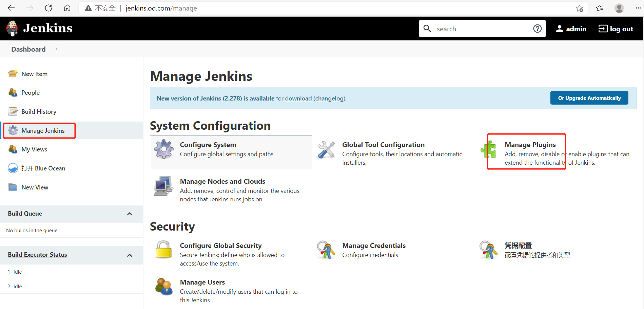Collapse the Build Queue panel
Screen dimensions: 644x309
click(130, 214)
